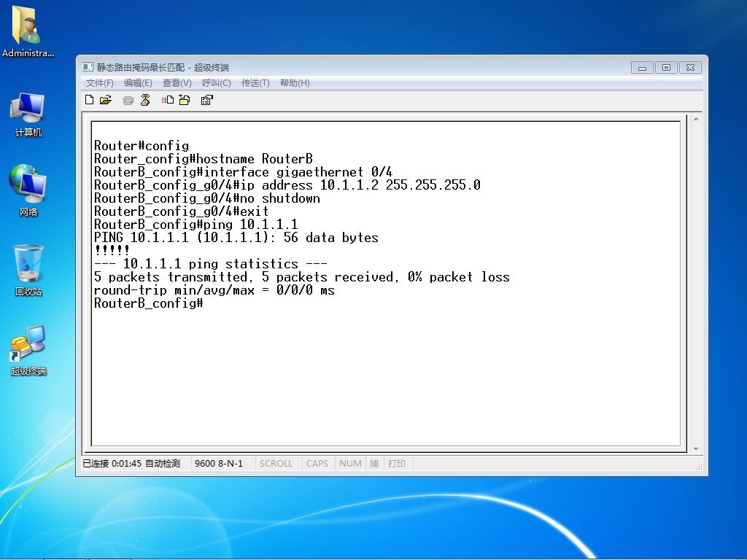Click the Receive file toolbar icon
Image resolution: width=747 pixels, height=560 pixels.
click(185, 99)
